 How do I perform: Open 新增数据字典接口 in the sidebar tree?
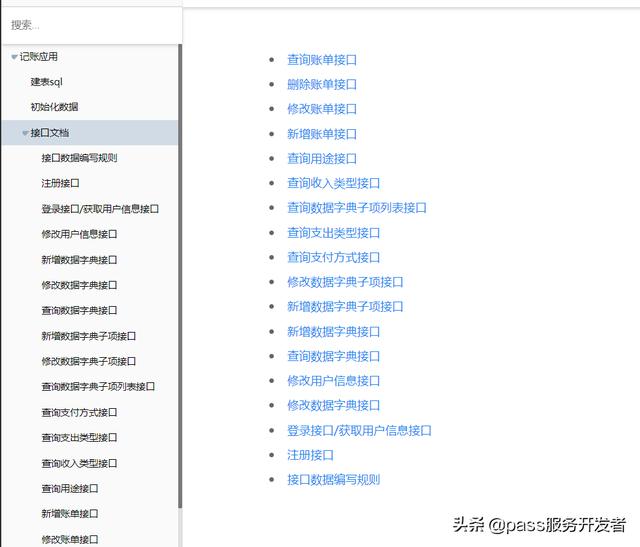click(79, 260)
